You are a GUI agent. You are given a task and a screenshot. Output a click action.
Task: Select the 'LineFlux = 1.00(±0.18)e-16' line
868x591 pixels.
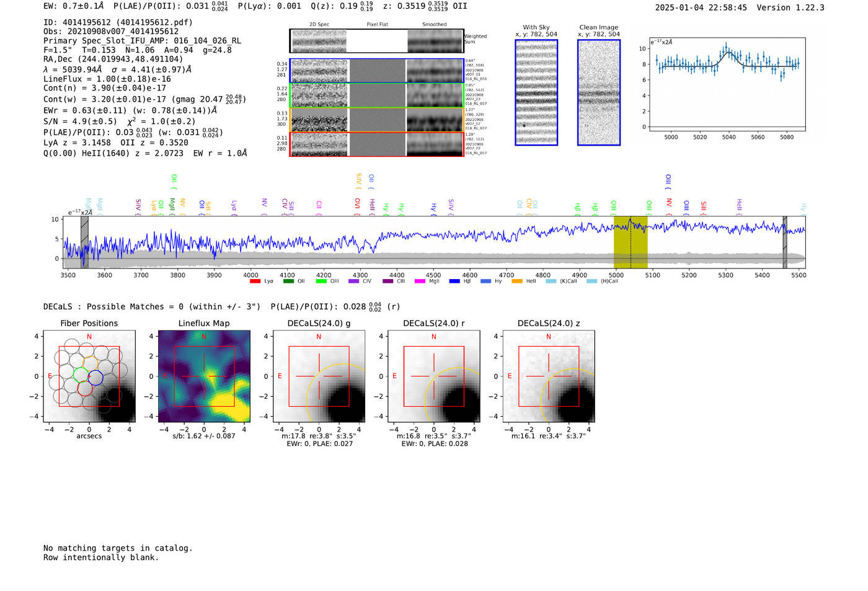pos(107,79)
